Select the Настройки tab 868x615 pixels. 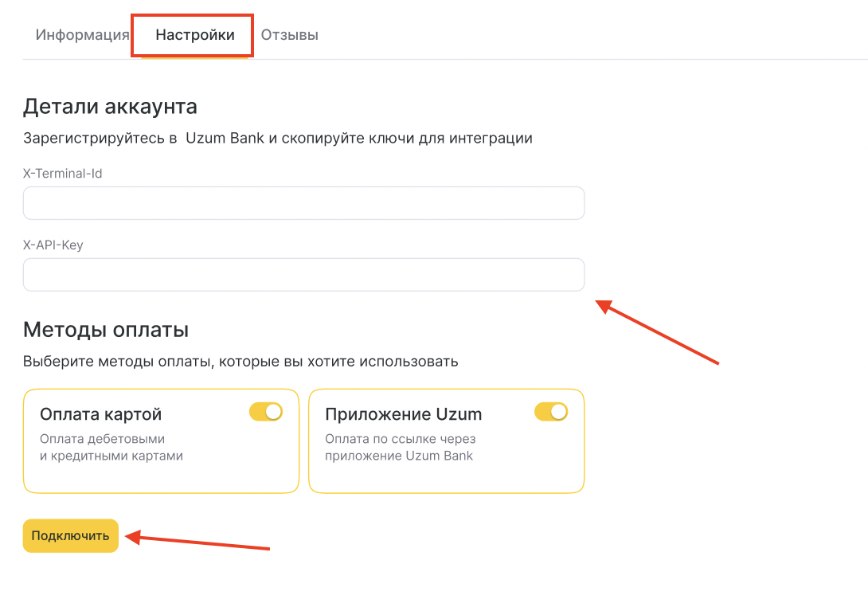[x=194, y=35]
